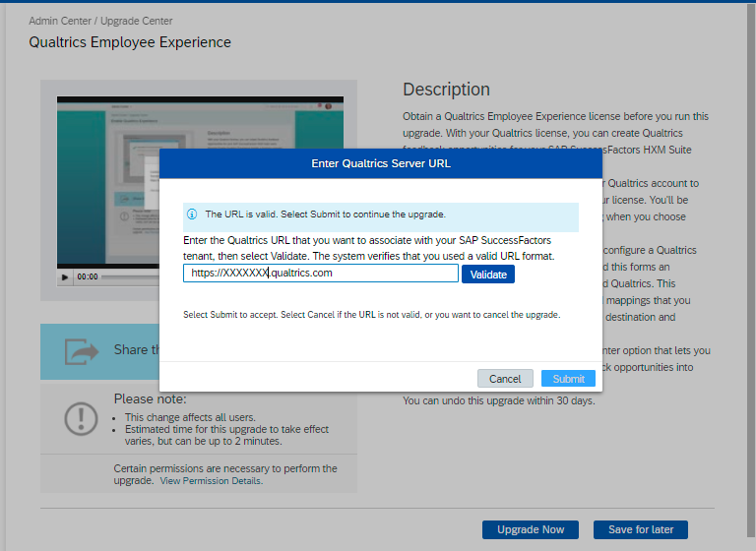Click the info icon in URL valid message
The image size is (756, 551).
[192, 214]
